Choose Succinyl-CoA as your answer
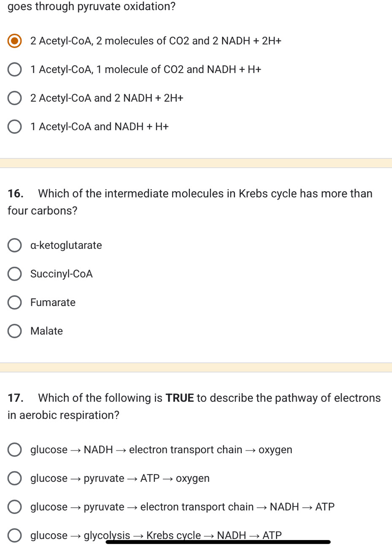This screenshot has width=392, height=546. pyautogui.click(x=14, y=274)
